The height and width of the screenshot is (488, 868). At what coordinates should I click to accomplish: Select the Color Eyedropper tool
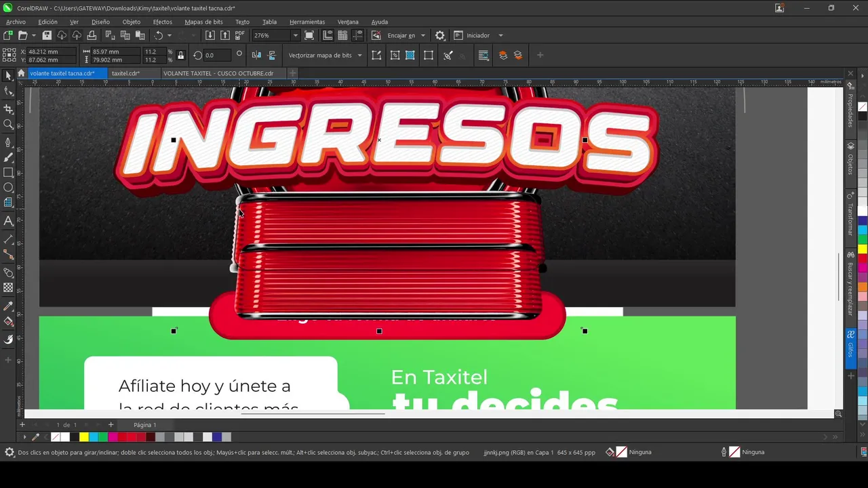tap(8, 306)
